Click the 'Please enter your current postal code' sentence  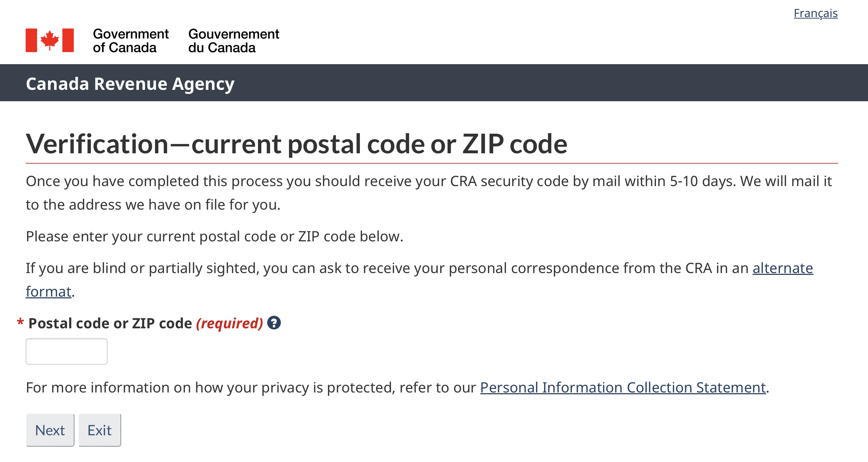(215, 236)
